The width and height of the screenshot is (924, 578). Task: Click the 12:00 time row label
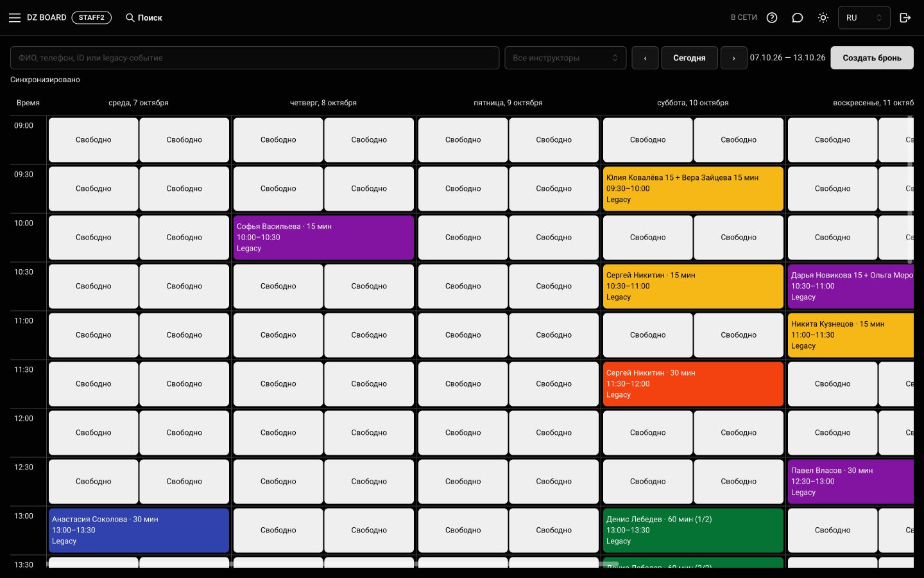pyautogui.click(x=24, y=419)
